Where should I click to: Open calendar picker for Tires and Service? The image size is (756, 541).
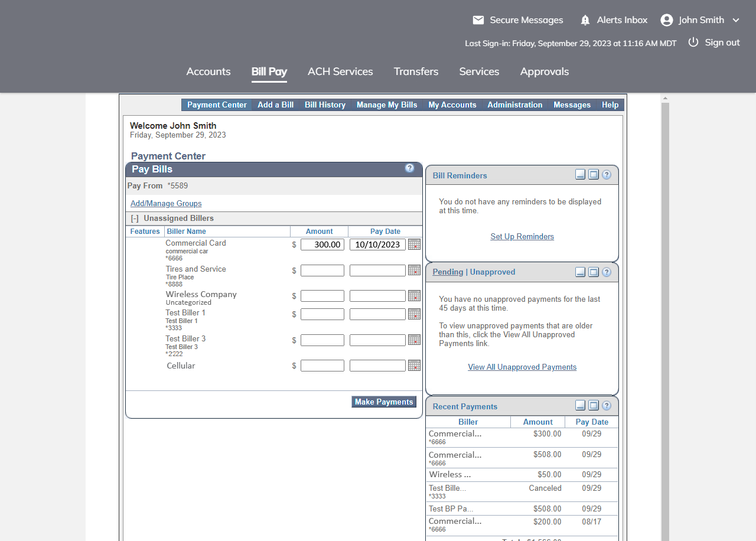pos(414,270)
